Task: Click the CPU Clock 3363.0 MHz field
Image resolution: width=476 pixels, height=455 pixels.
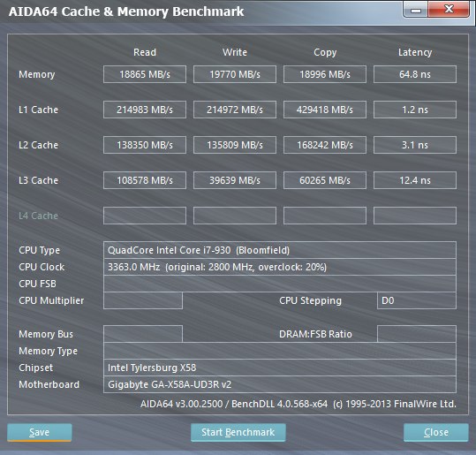Action: click(280, 267)
